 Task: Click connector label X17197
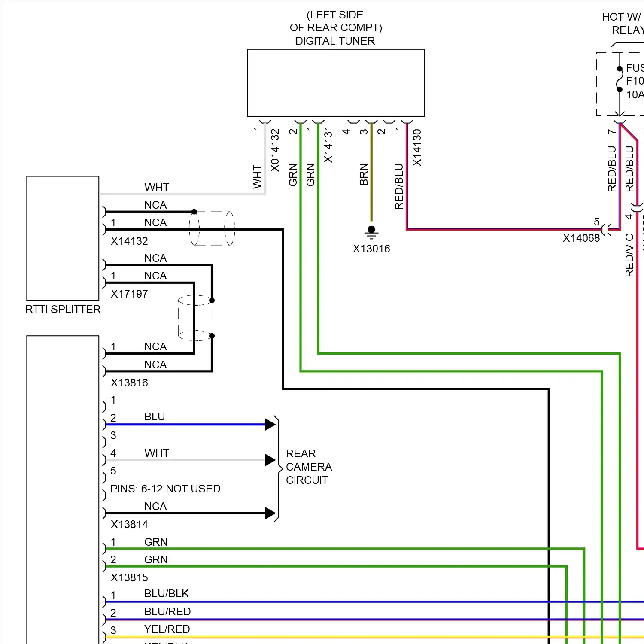tap(129, 294)
